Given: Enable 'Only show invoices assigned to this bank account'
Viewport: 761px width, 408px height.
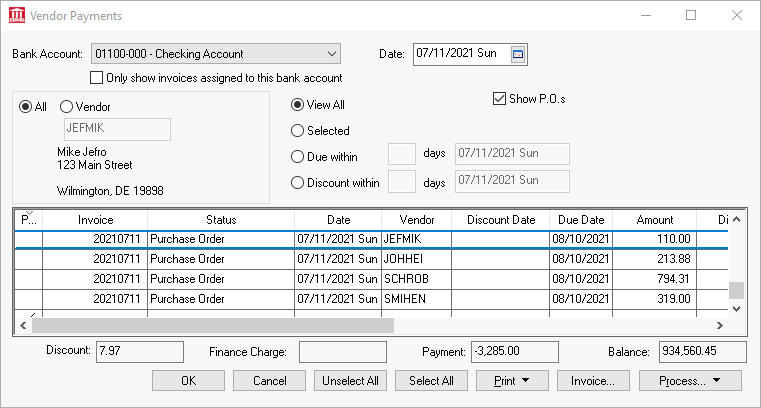Looking at the screenshot, I should click(x=97, y=78).
